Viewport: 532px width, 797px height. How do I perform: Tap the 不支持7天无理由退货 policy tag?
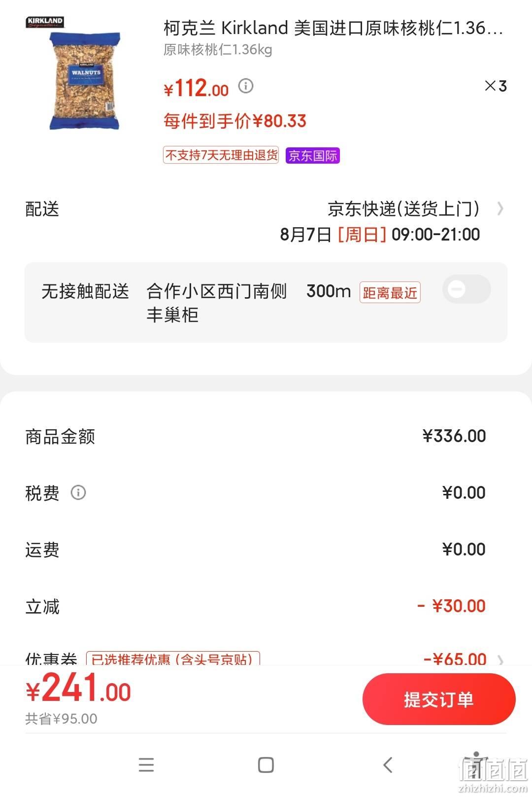(221, 155)
